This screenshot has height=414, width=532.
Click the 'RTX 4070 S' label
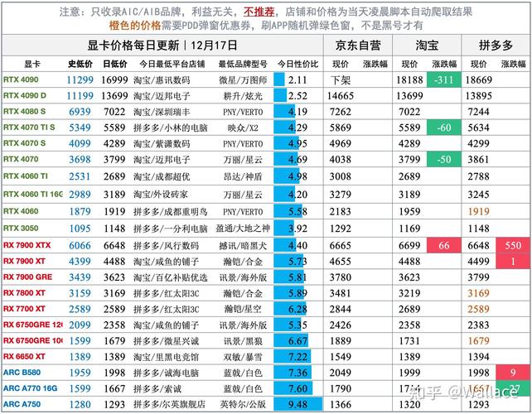pyautogui.click(x=24, y=143)
